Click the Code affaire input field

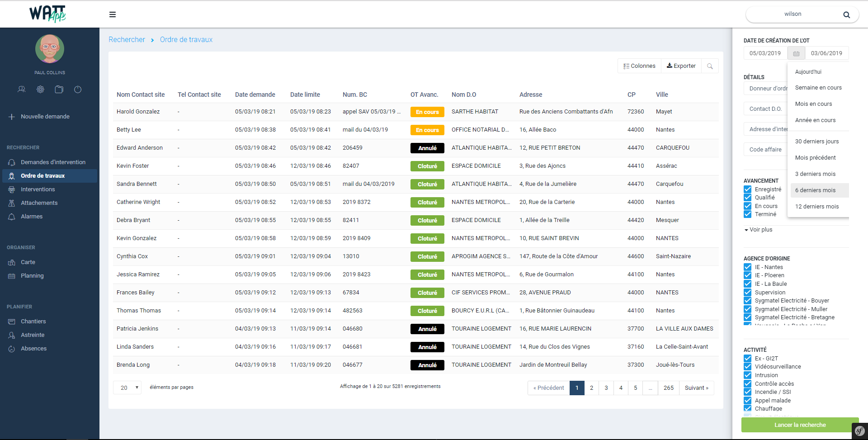point(766,150)
